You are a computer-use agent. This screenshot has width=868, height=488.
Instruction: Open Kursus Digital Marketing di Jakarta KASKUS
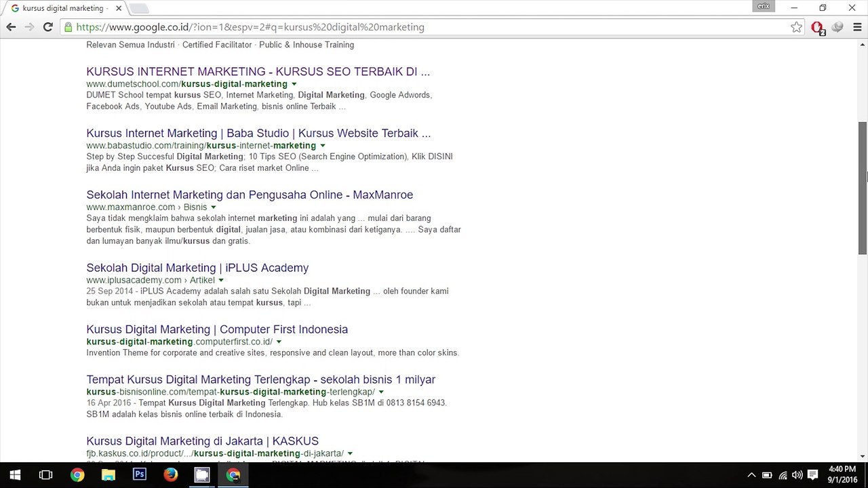pyautogui.click(x=203, y=441)
